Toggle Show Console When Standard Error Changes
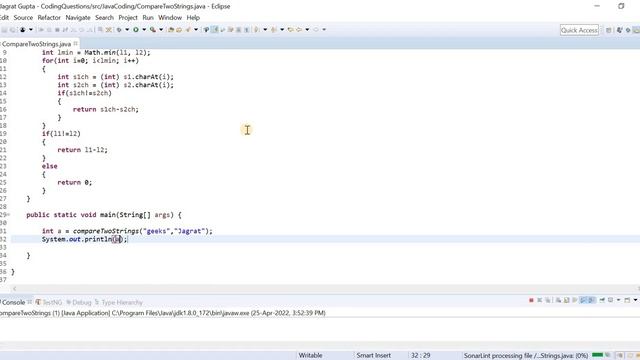This screenshot has height=360, width=640. click(591, 300)
